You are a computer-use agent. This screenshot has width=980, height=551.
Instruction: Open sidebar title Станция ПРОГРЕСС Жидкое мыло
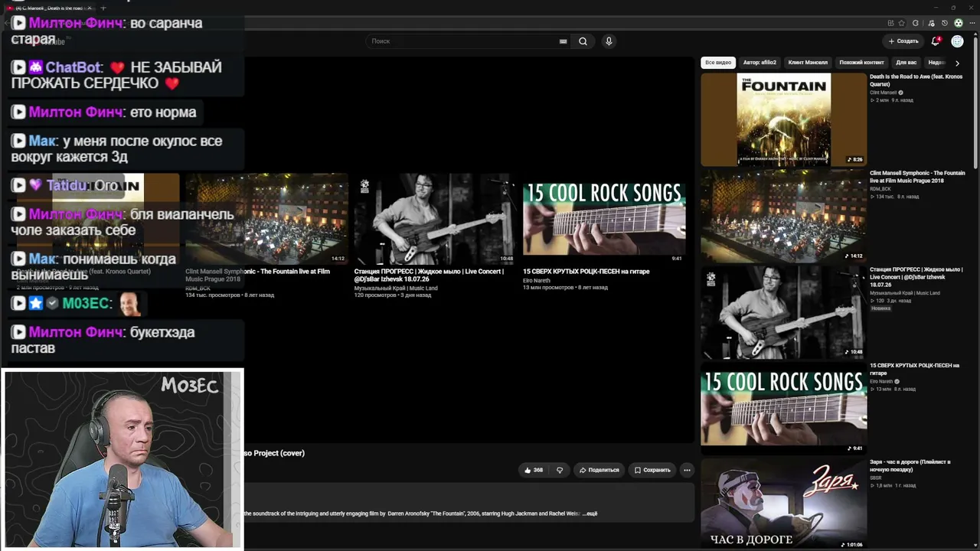[x=916, y=277]
